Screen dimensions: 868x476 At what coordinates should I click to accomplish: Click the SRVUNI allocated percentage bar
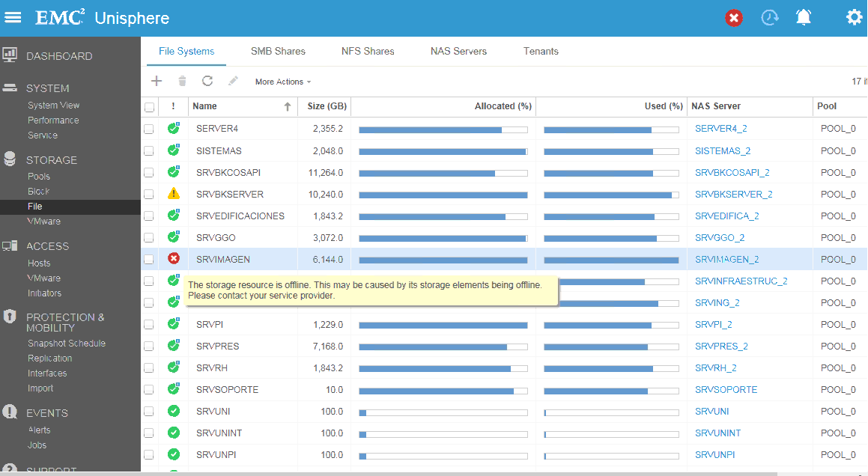click(x=443, y=412)
